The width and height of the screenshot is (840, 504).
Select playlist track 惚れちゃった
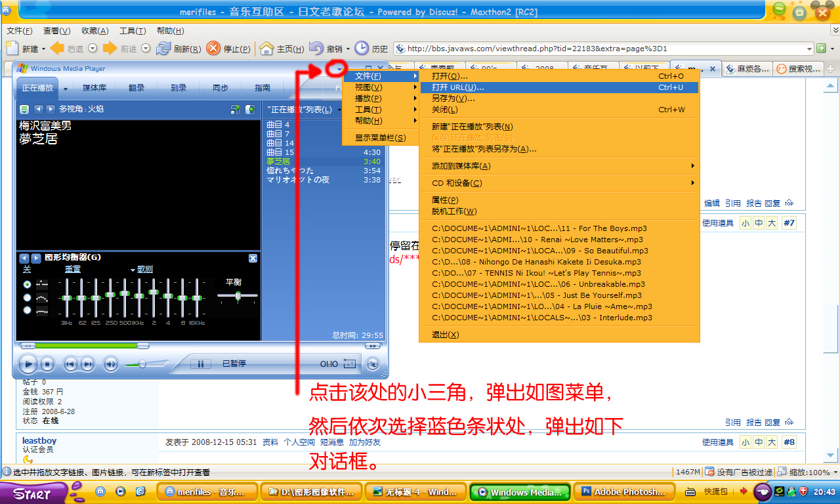pos(323,171)
